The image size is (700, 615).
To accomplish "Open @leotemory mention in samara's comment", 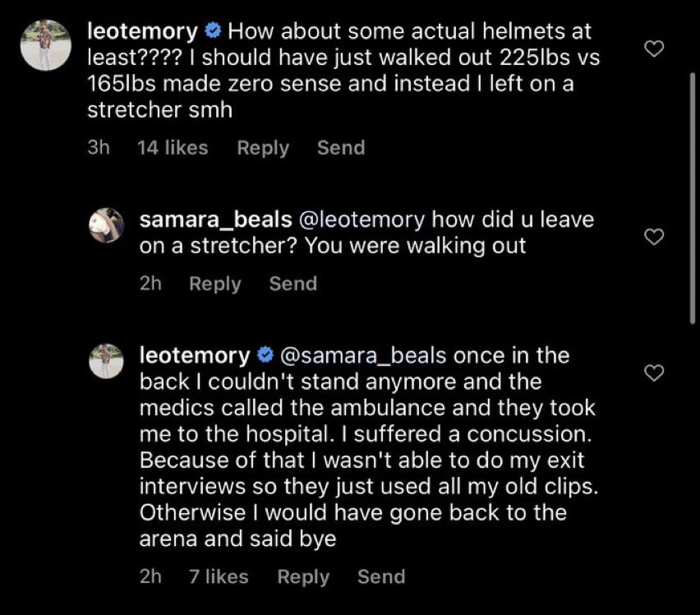I will click(x=362, y=220).
